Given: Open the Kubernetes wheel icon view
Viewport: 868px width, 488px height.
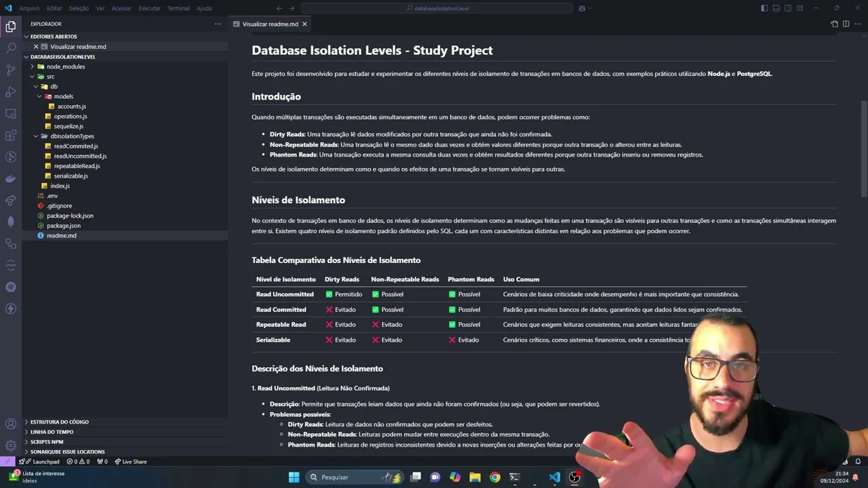Looking at the screenshot, I should click(x=11, y=287).
